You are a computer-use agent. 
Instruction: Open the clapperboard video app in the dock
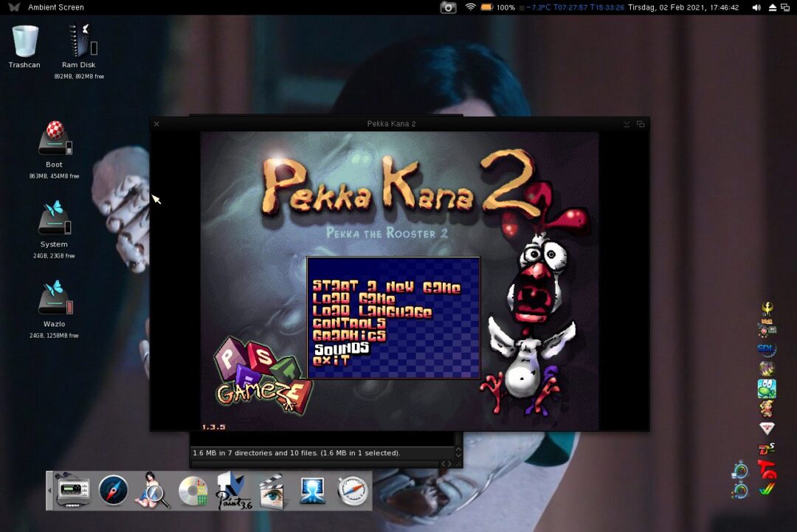(271, 490)
